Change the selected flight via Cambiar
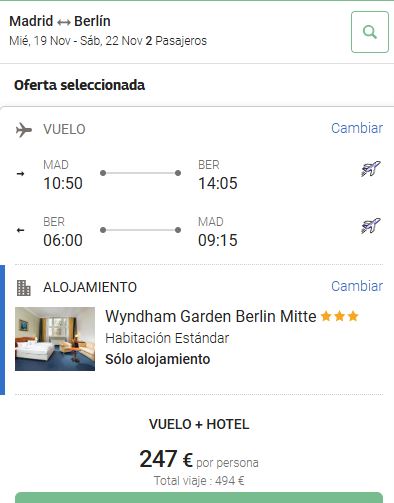The height and width of the screenshot is (503, 394). pos(357,128)
